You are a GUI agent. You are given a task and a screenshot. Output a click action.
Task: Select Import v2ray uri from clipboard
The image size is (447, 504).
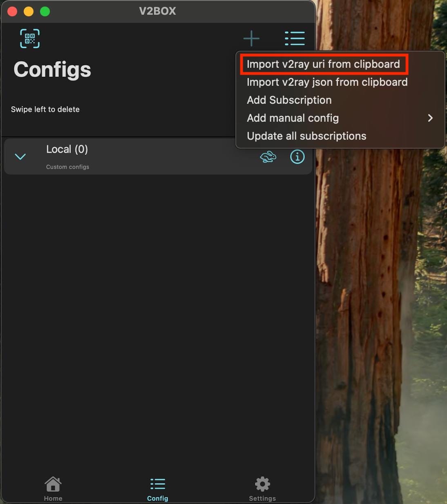(323, 64)
